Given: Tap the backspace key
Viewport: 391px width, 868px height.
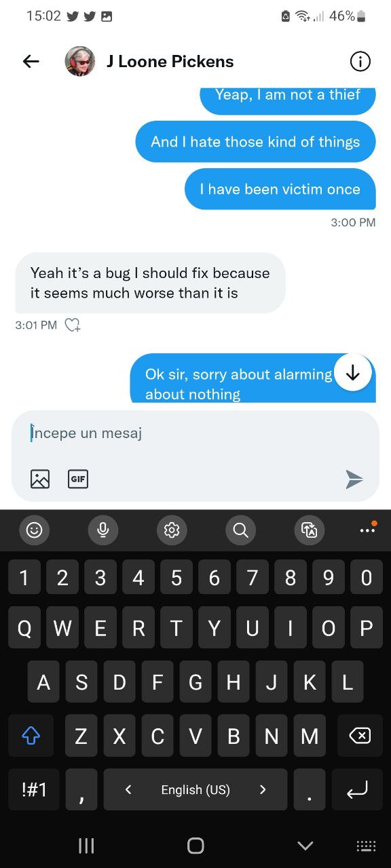Looking at the screenshot, I should [x=360, y=736].
